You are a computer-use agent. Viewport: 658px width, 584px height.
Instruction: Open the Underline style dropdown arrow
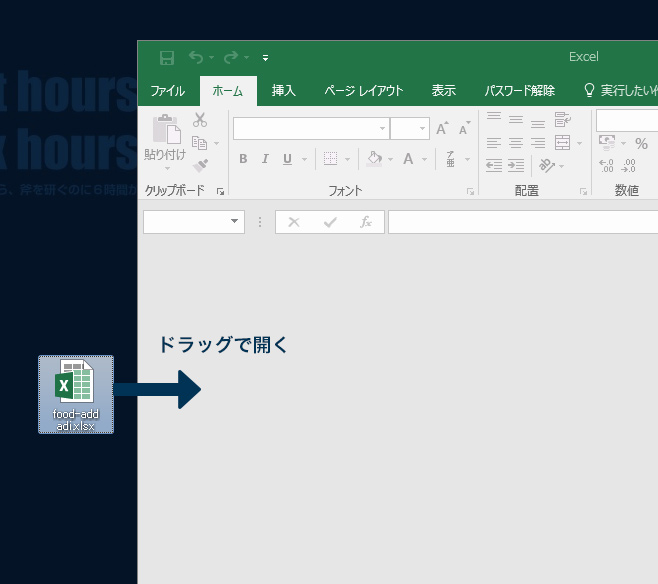[x=304, y=159]
